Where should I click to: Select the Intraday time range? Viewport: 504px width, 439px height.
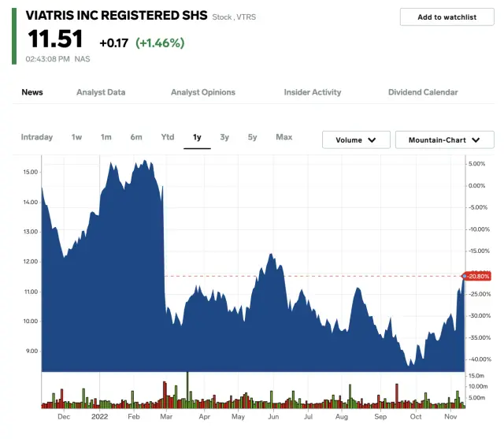37,137
